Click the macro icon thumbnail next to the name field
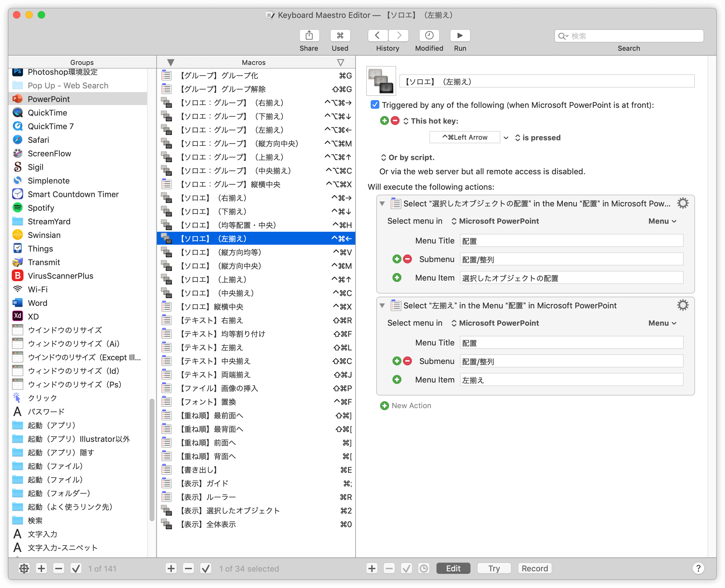Image resolution: width=725 pixels, height=588 pixels. (x=381, y=81)
